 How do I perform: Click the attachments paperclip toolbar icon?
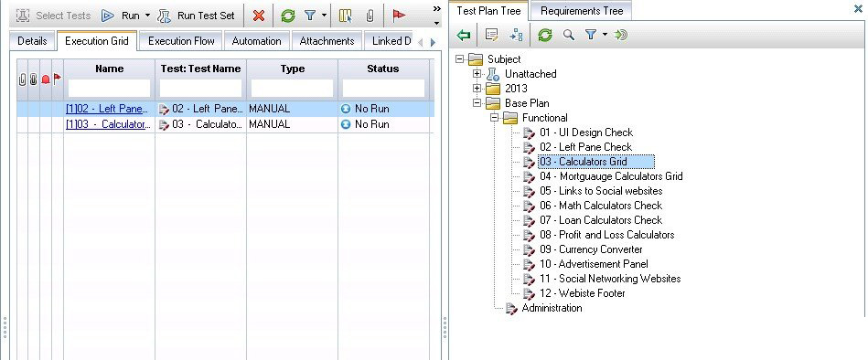point(370,16)
